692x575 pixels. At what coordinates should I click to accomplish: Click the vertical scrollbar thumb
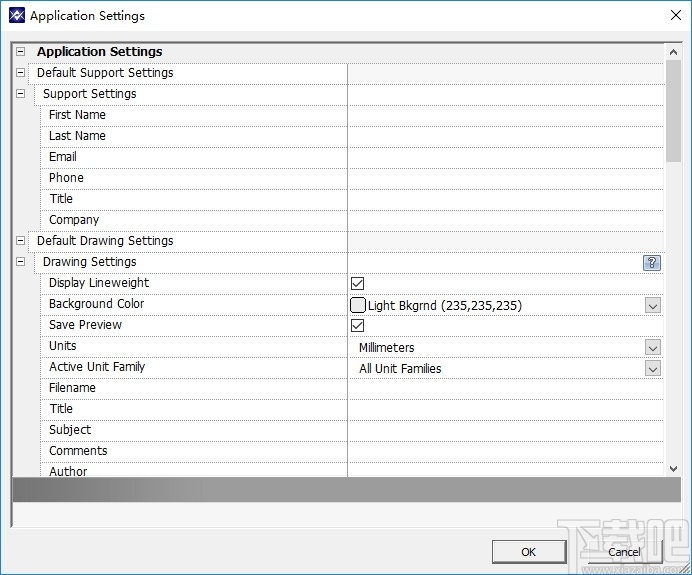pyautogui.click(x=673, y=111)
